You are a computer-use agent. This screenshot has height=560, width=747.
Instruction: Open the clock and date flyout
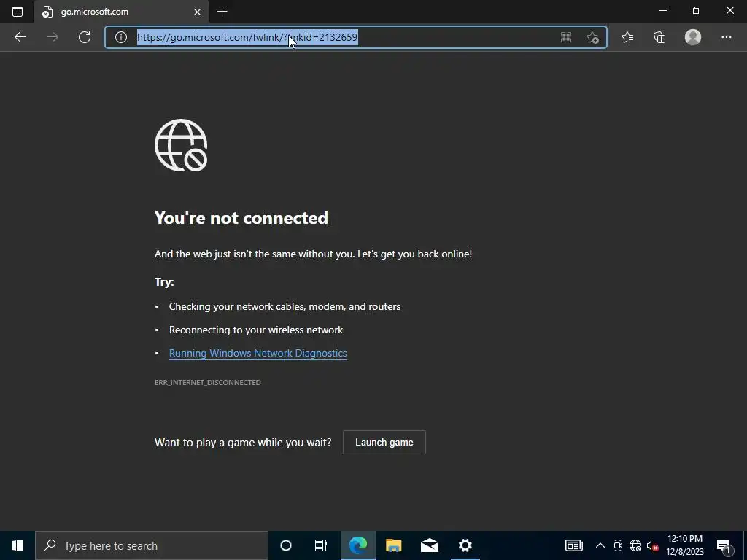coord(685,545)
